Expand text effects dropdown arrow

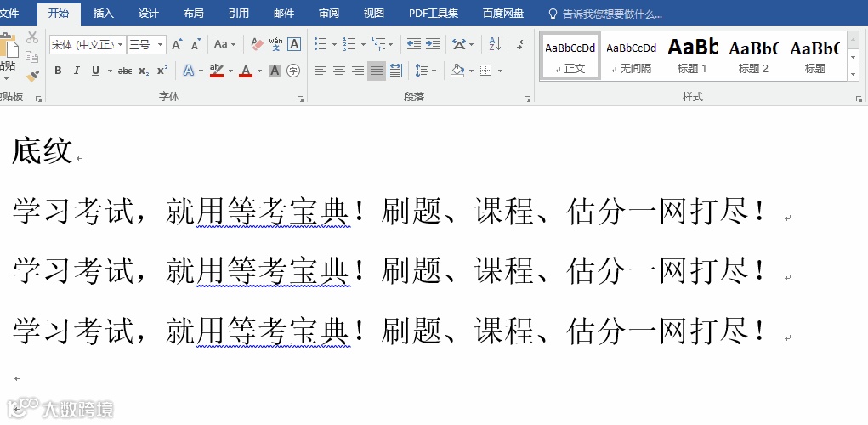(x=201, y=71)
